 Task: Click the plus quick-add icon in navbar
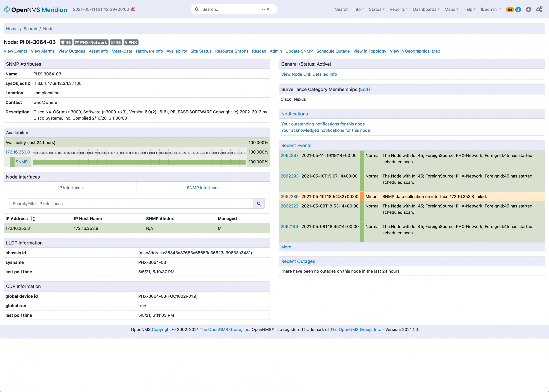tap(528, 9)
